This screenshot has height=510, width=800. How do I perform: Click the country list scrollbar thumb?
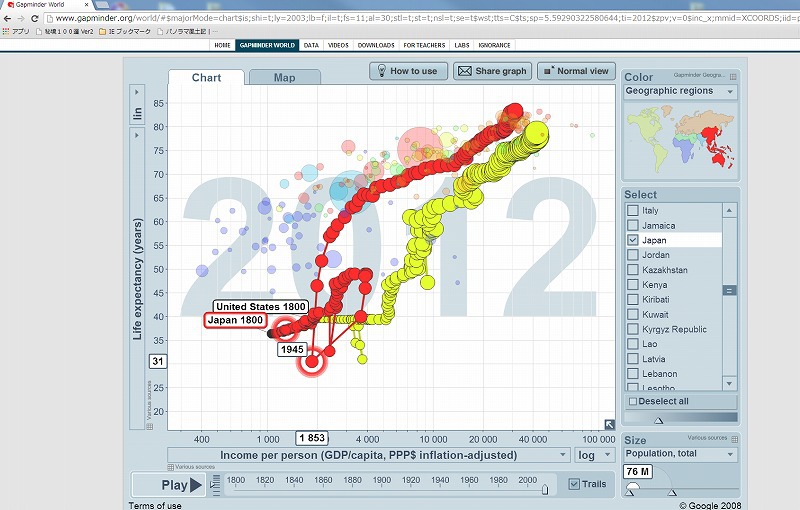(x=730, y=291)
